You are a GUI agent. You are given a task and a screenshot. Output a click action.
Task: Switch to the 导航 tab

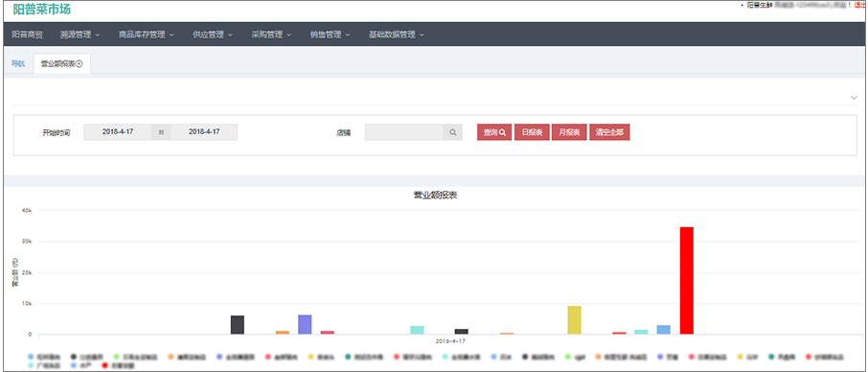[18, 63]
